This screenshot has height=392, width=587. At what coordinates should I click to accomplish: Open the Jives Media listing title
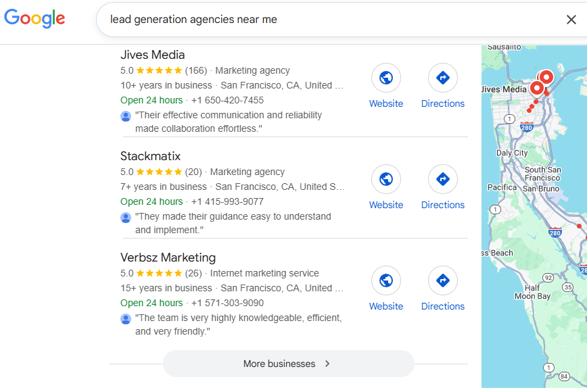point(152,55)
